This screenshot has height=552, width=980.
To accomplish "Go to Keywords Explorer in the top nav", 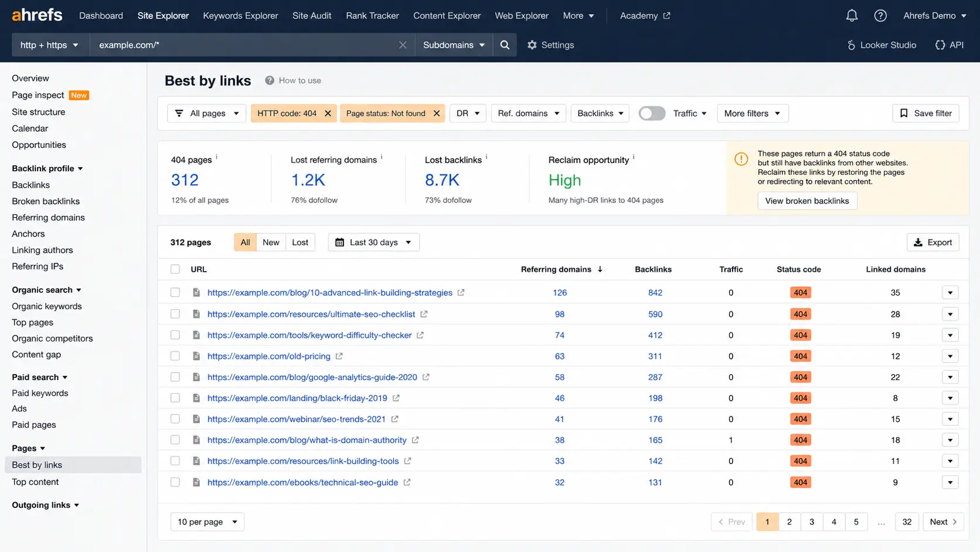I will [x=240, y=16].
